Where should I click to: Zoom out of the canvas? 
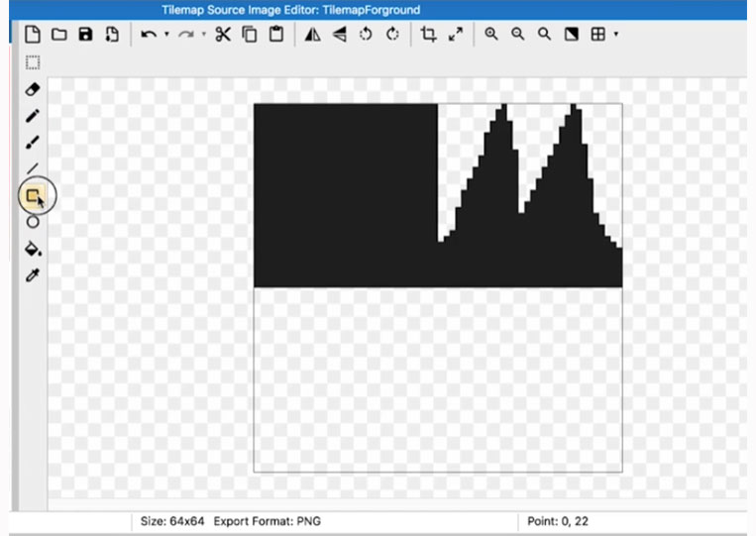tap(517, 35)
